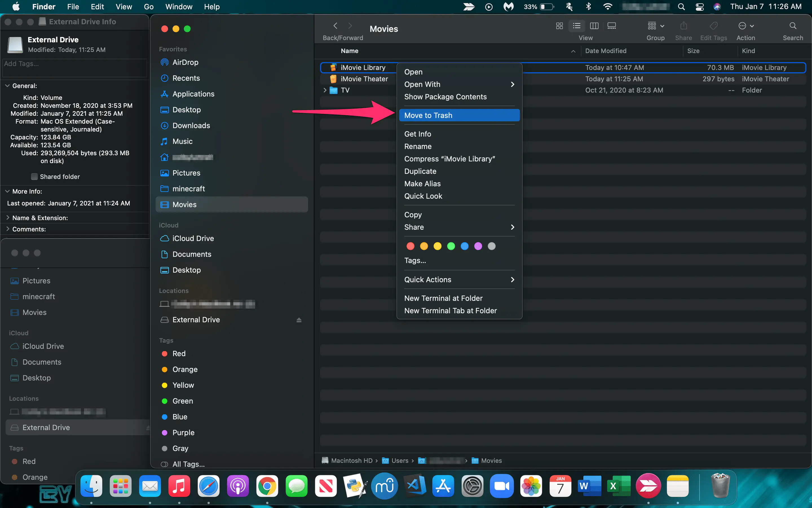The width and height of the screenshot is (812, 508).
Task: Expand the Name & Extension section
Action: 7,218
